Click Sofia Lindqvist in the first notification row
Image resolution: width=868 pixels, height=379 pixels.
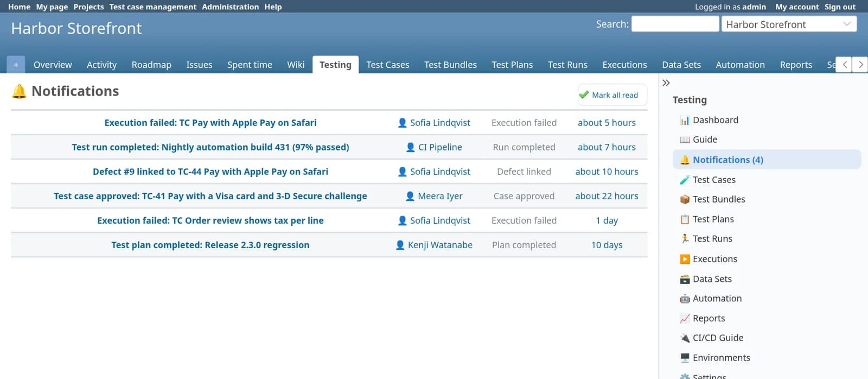coord(440,123)
